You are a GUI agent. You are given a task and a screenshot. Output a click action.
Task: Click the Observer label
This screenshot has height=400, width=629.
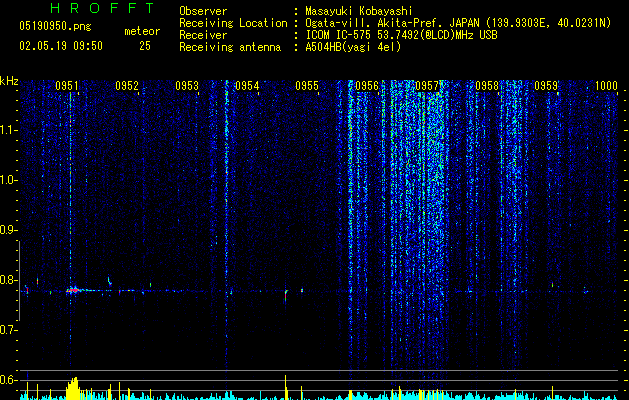203,11
